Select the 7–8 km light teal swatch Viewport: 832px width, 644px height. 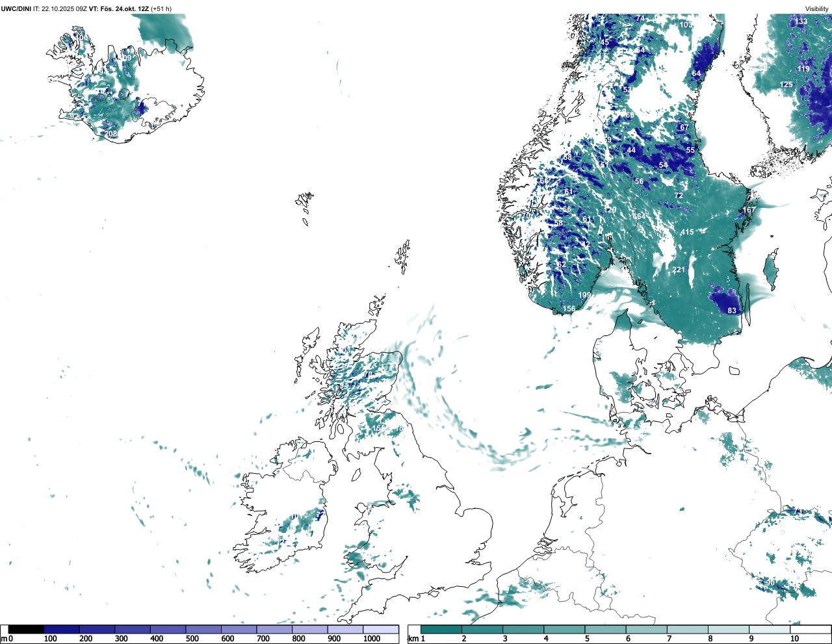[688, 629]
